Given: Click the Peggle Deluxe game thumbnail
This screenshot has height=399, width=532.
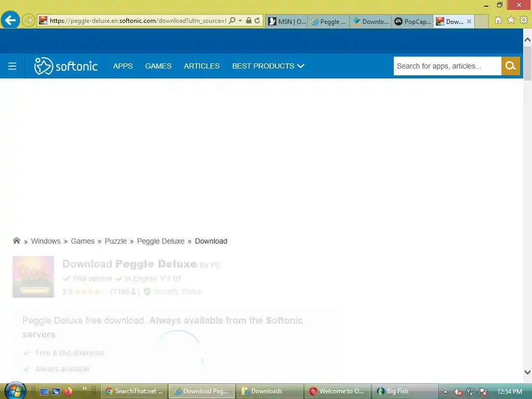Looking at the screenshot, I should (33, 277).
